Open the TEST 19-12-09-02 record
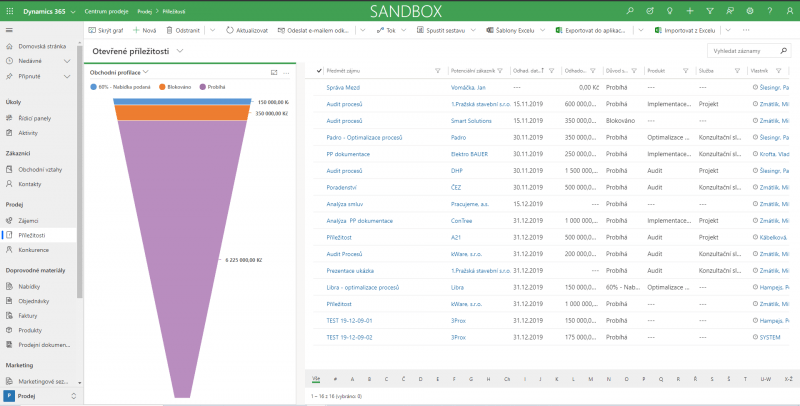The image size is (800, 406). (349, 338)
